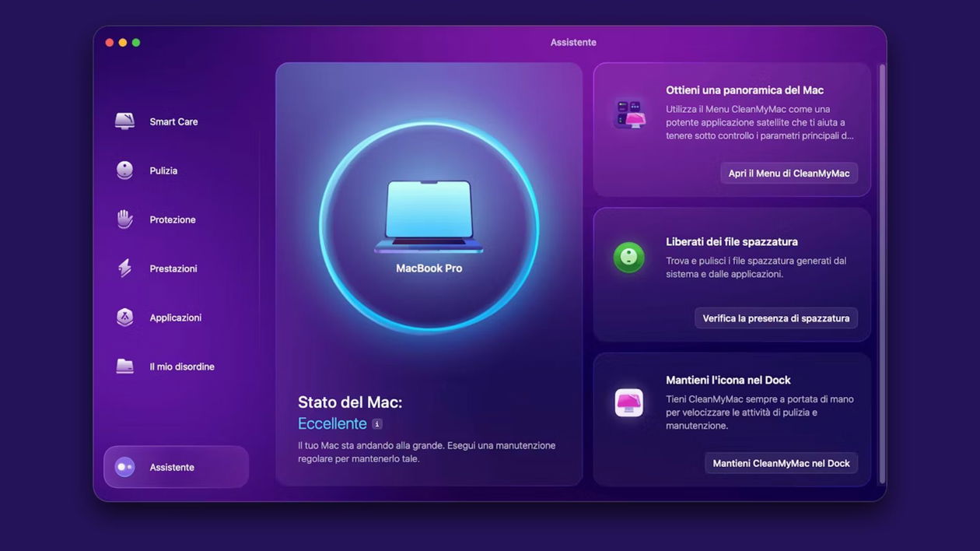This screenshot has height=551, width=980.
Task: Click the green trash bin icon
Action: [628, 258]
